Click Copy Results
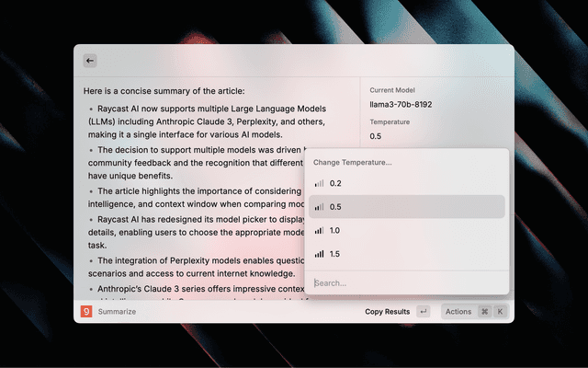 (x=387, y=312)
